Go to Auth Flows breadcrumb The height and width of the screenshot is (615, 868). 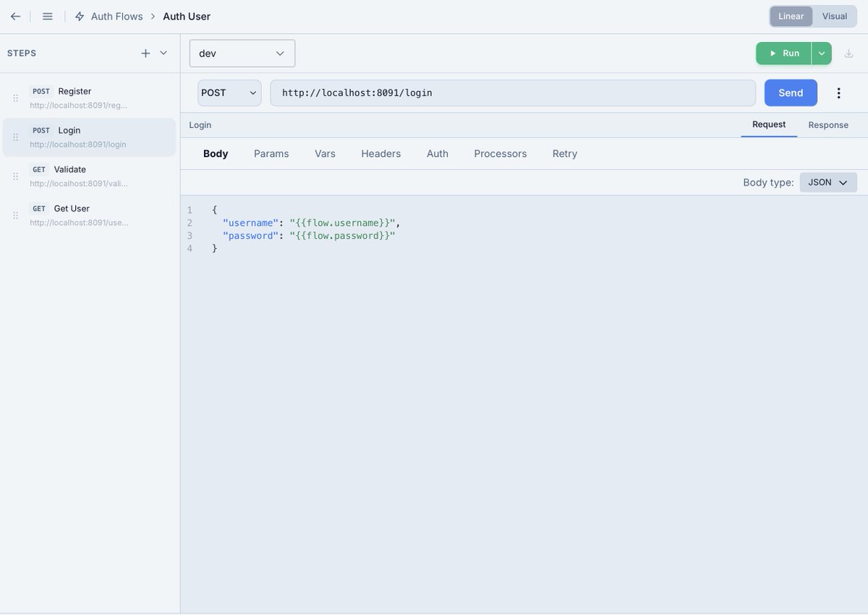[x=116, y=16]
